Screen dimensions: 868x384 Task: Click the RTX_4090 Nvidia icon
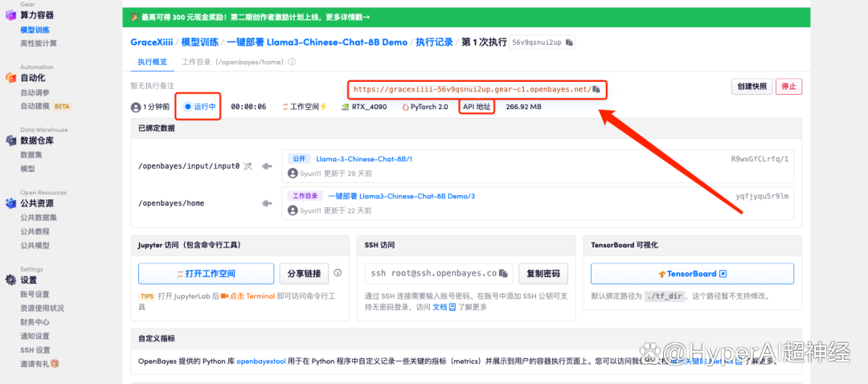345,107
